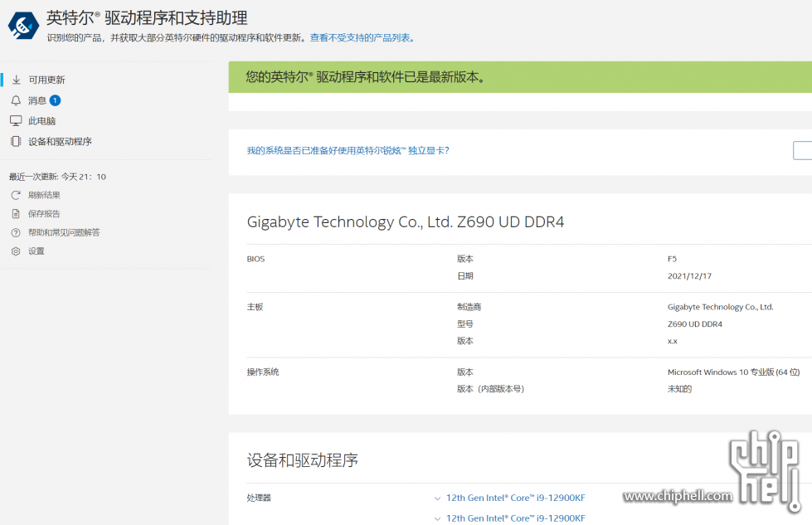Open 帮助和常见问题解答
The width and height of the screenshot is (812, 525).
pos(64,232)
